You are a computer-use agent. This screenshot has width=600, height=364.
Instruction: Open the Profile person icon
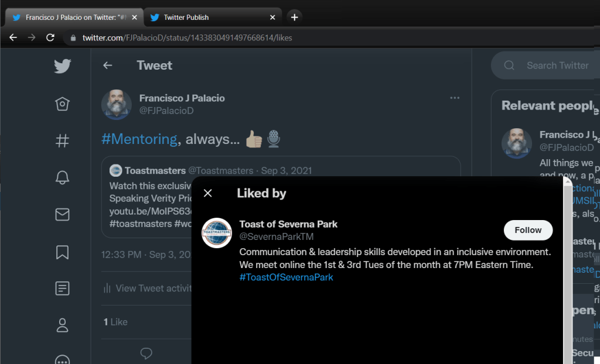click(x=62, y=325)
